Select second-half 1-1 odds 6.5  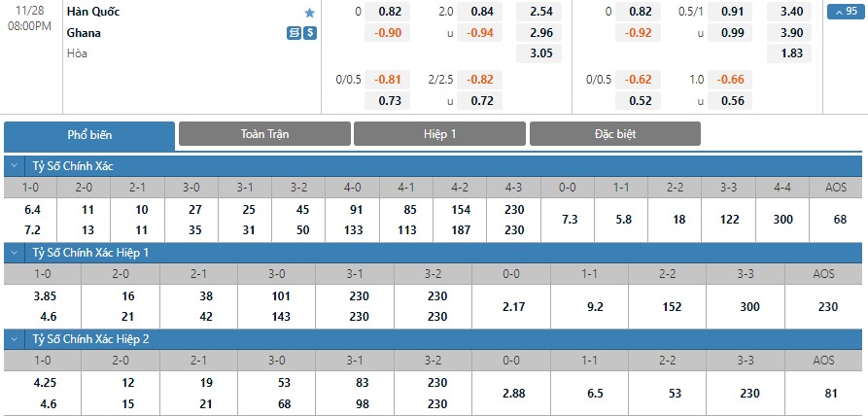click(x=589, y=395)
